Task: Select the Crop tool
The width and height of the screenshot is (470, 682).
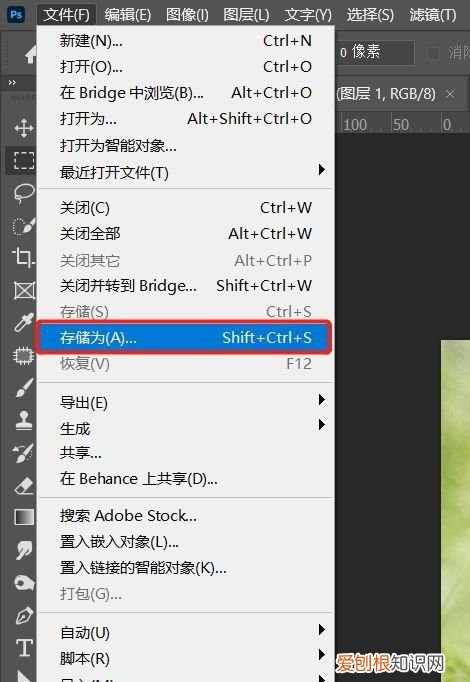Action: (23, 257)
